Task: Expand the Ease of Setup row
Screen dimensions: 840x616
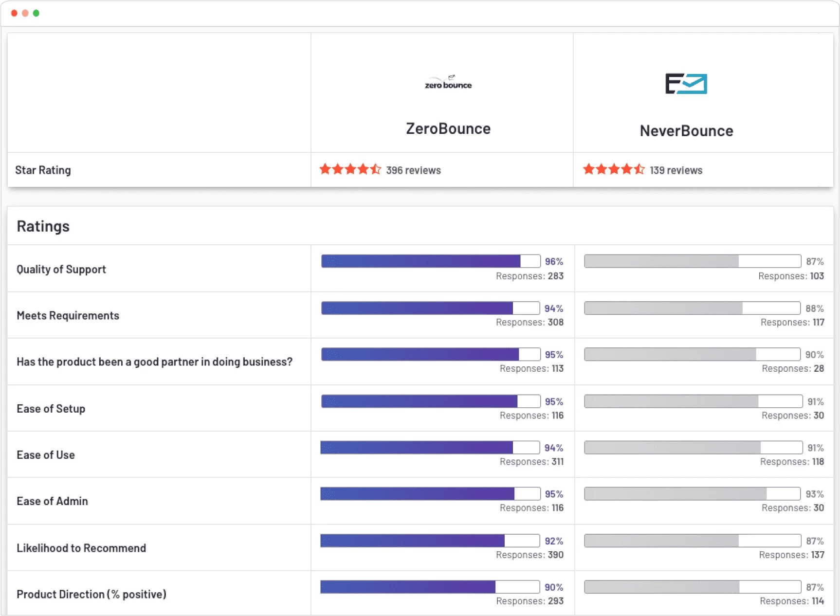Action: (51, 409)
